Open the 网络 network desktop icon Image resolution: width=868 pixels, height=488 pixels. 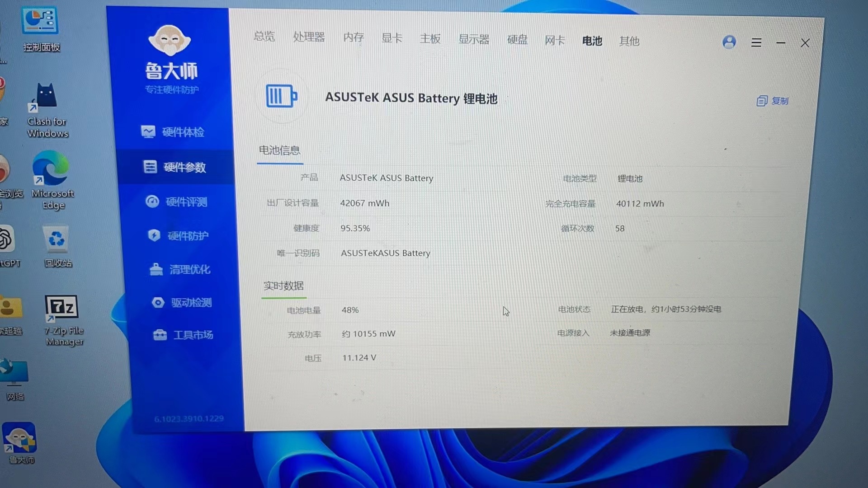[14, 380]
